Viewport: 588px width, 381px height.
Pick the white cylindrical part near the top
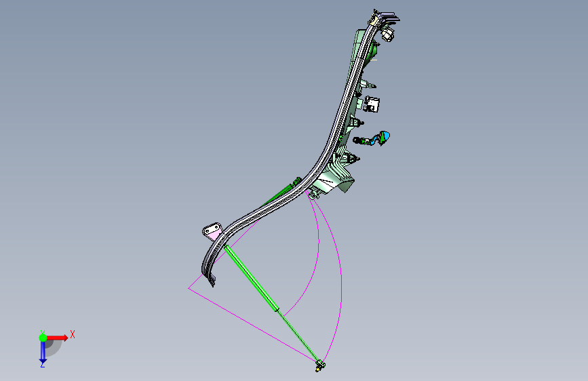point(388,35)
